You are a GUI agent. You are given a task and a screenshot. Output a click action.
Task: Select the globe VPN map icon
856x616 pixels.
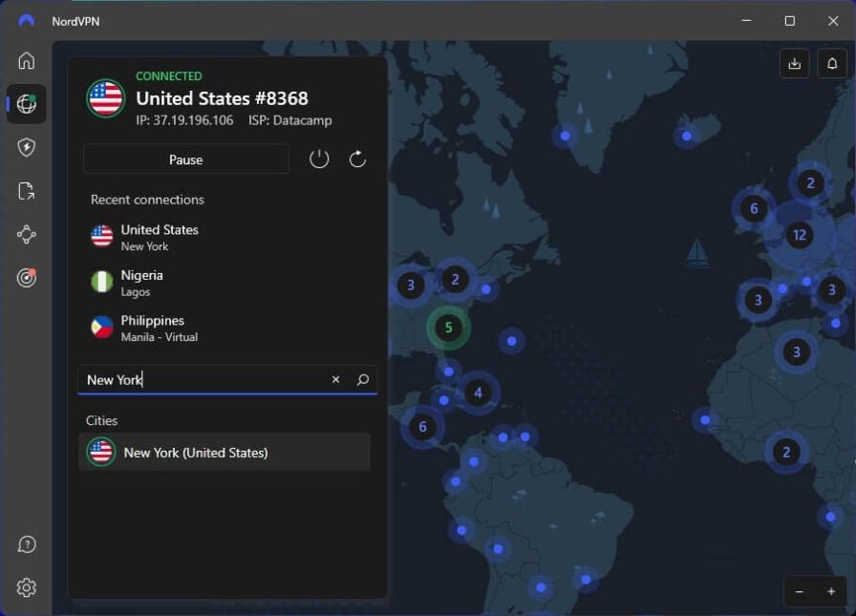click(x=26, y=104)
